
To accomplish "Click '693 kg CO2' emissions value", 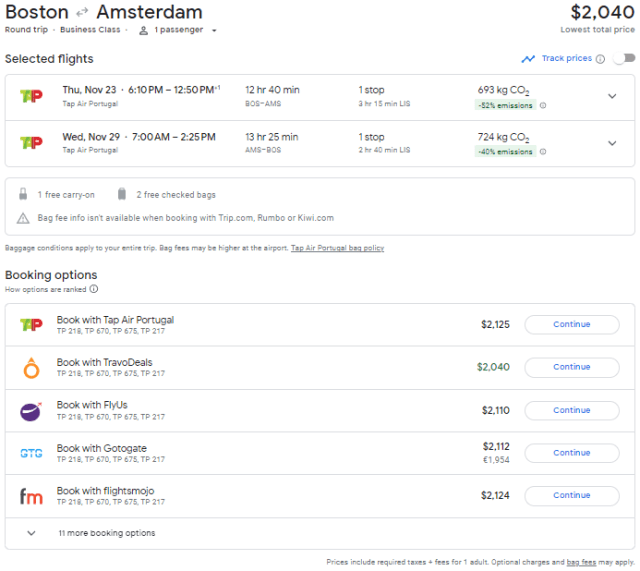I will pyautogui.click(x=504, y=90).
